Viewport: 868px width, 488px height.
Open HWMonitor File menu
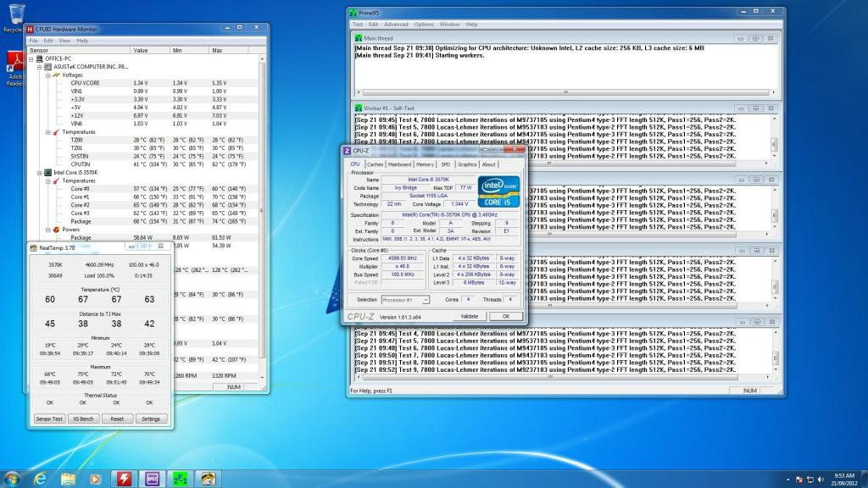coord(34,41)
